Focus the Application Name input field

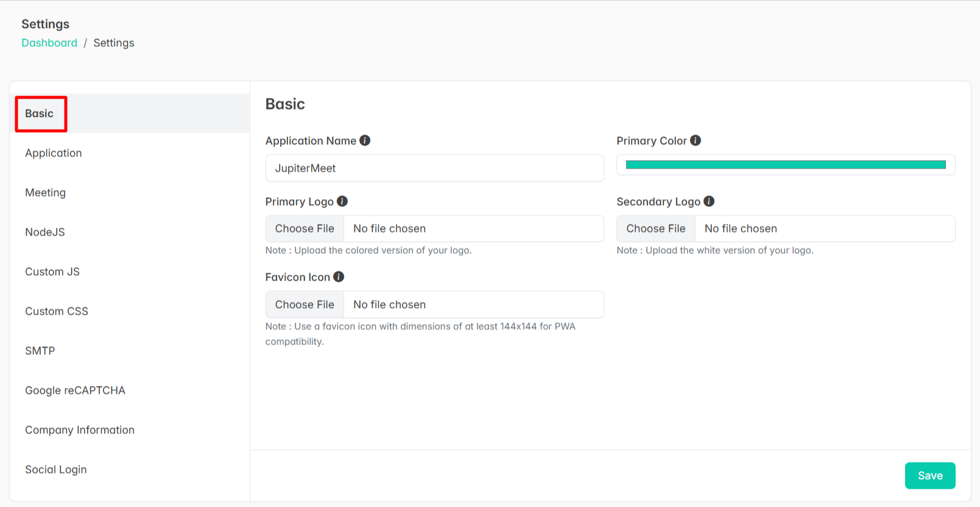pyautogui.click(x=434, y=168)
